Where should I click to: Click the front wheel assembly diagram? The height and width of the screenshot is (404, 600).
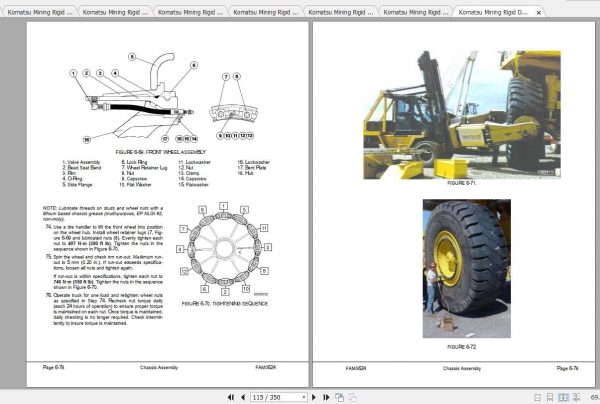point(163,98)
